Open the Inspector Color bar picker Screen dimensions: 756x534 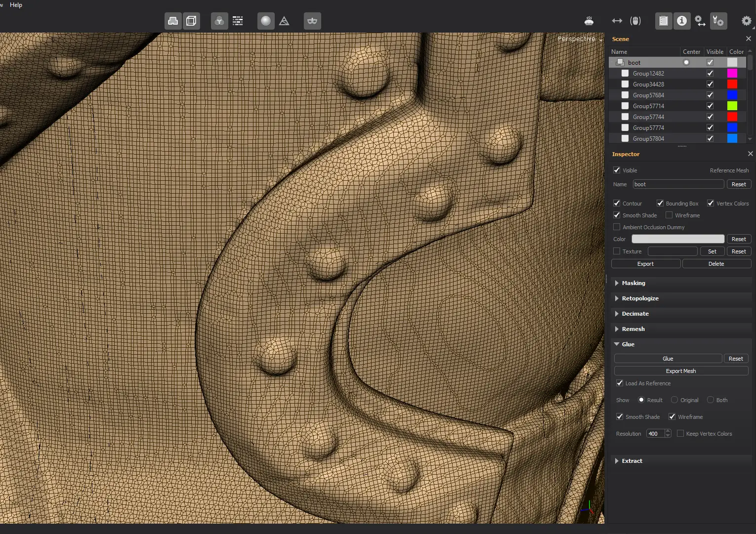tap(678, 239)
